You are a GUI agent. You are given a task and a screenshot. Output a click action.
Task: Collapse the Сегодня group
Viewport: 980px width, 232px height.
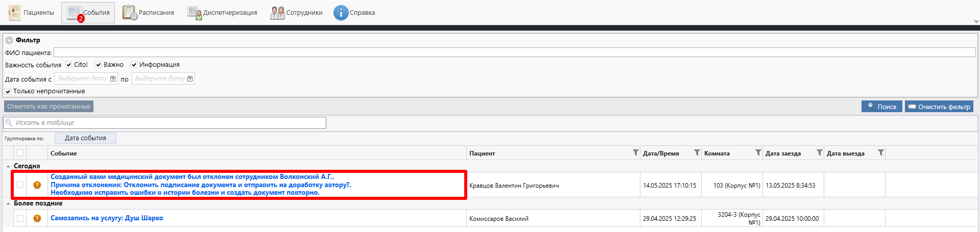[8, 166]
